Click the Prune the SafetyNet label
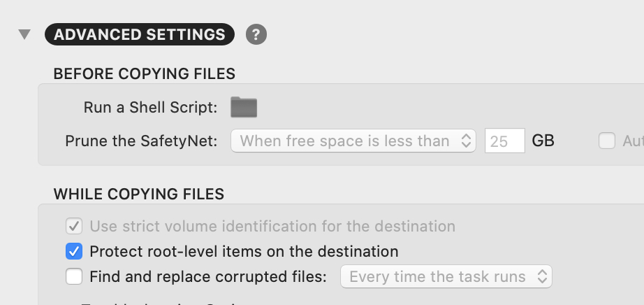Image resolution: width=644 pixels, height=305 pixels. (141, 141)
